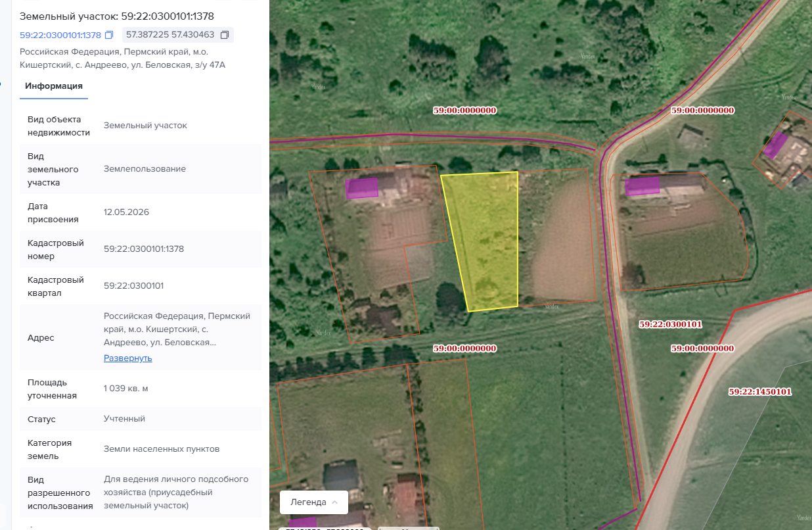This screenshot has width=812, height=530.
Task: Click the row label Кадастровый квартал
Action: pos(56,286)
